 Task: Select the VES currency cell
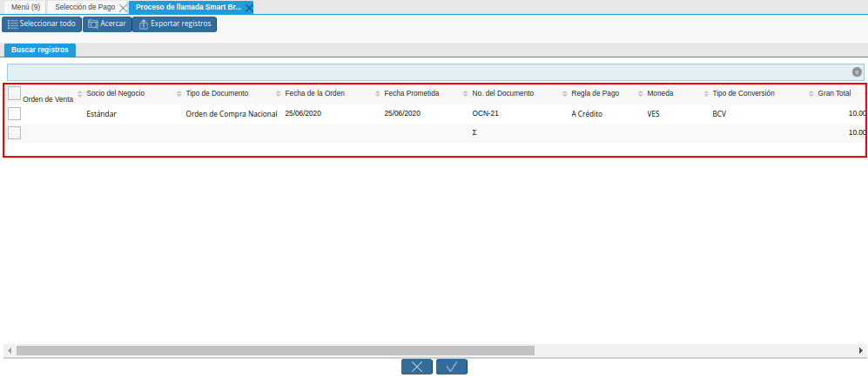(x=653, y=114)
